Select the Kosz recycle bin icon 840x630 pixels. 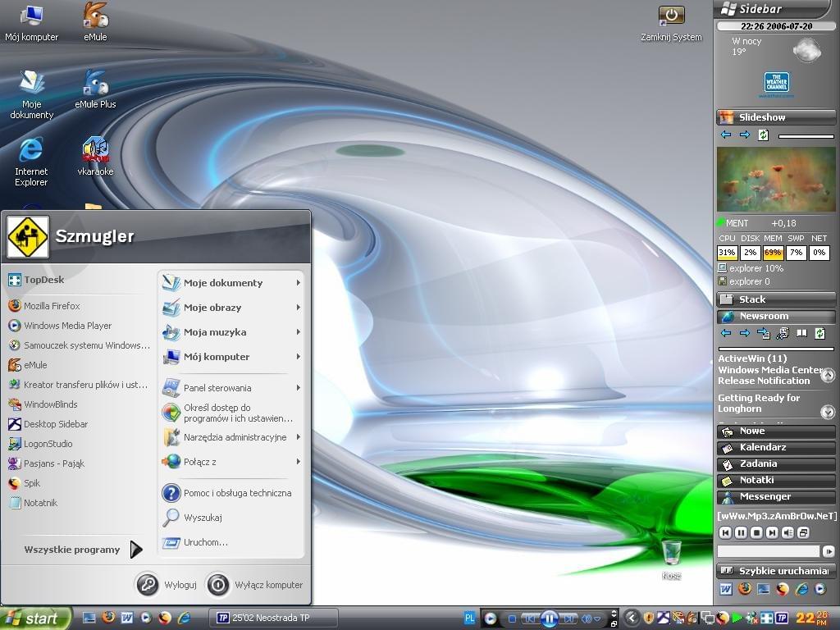[x=671, y=559]
